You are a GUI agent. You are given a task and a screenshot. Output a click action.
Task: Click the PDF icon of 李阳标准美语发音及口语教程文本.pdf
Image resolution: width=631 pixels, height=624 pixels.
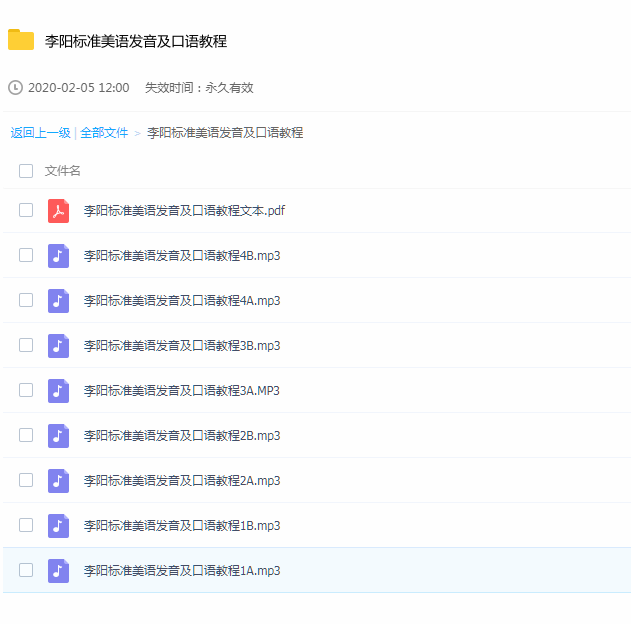pyautogui.click(x=58, y=211)
